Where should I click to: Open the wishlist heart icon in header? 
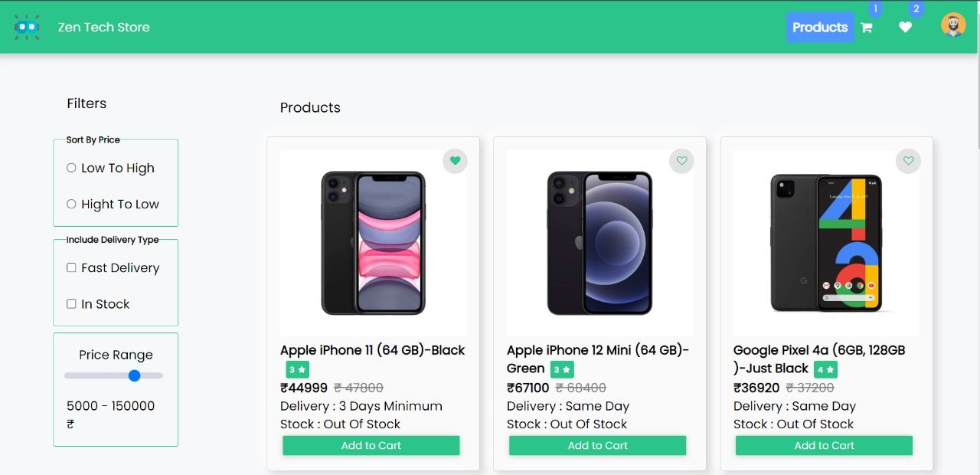(x=906, y=28)
